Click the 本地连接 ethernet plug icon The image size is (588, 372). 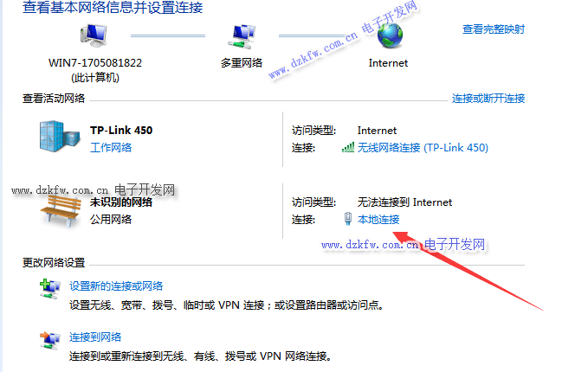[x=348, y=219]
